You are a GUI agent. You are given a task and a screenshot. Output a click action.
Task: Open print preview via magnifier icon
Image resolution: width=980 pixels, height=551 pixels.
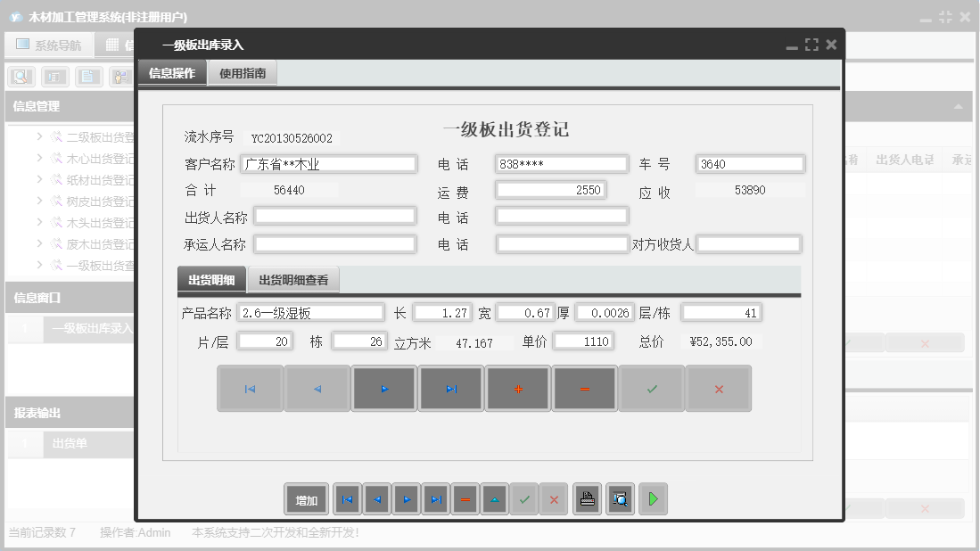620,498
